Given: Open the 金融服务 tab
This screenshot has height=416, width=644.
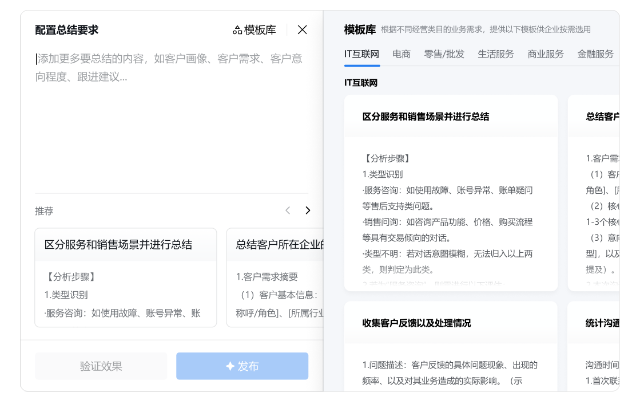Looking at the screenshot, I should click(595, 54).
